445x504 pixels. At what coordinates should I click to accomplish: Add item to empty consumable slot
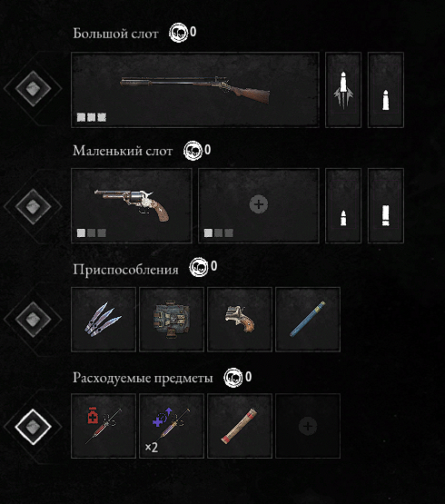(308, 426)
